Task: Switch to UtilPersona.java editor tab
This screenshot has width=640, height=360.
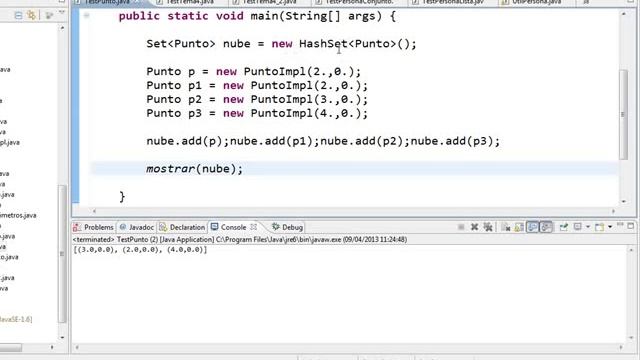Action: [x=533, y=2]
